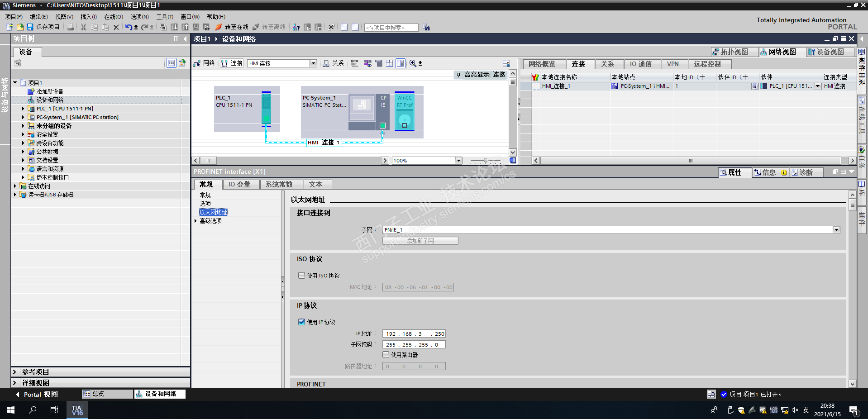The image size is (868, 419).
Task: Click the 在项目中搜索 search field
Action: pyautogui.click(x=391, y=28)
